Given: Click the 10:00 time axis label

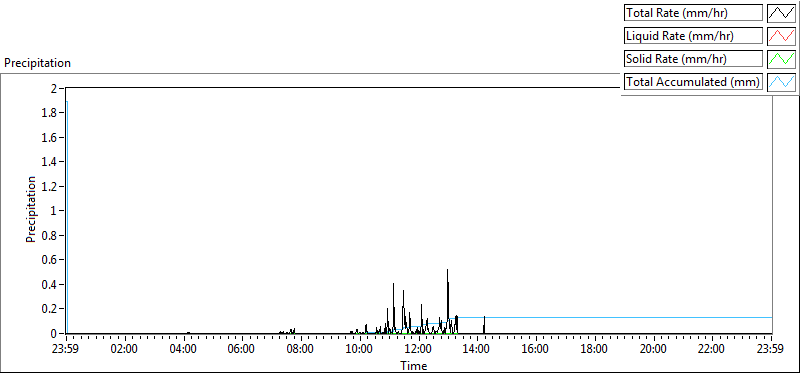Looking at the screenshot, I should [360, 350].
